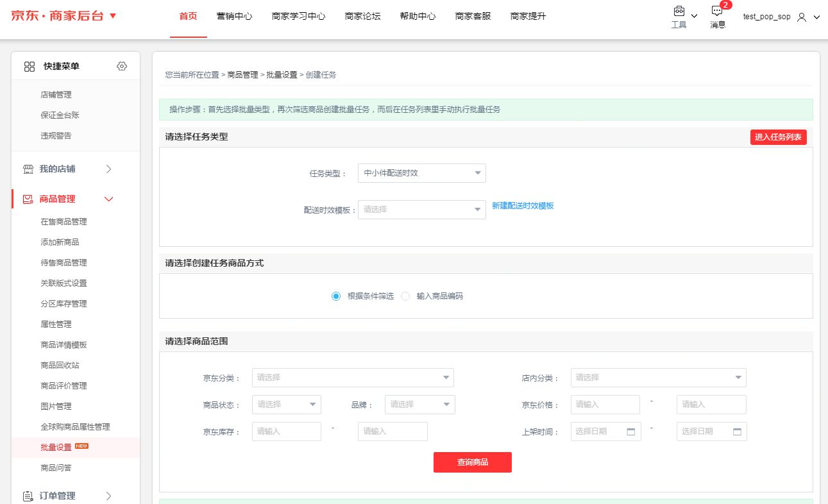
Task: Focus the 京东库存 minimum input
Action: (287, 432)
